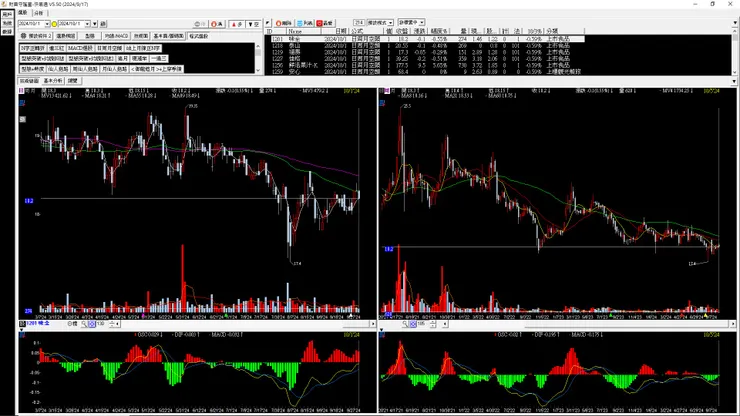Open the second date dropdown showing 2024/10/1
Viewport: 740px width, 416px height.
click(87, 24)
